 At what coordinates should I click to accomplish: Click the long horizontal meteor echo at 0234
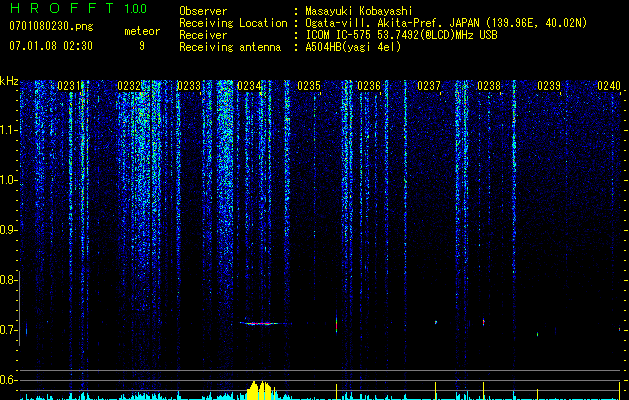264,323
